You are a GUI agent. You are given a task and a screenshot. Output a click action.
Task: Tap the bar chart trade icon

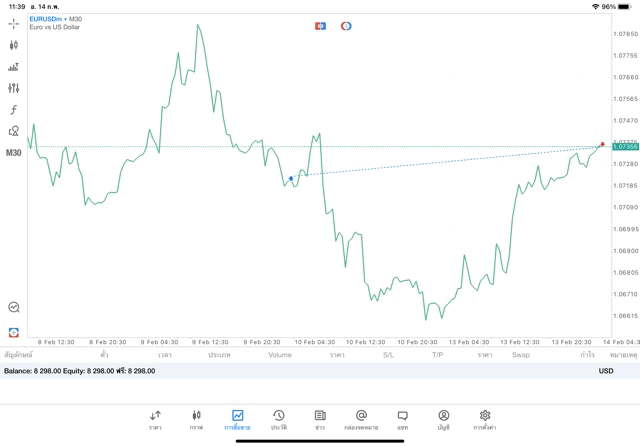[x=14, y=67]
